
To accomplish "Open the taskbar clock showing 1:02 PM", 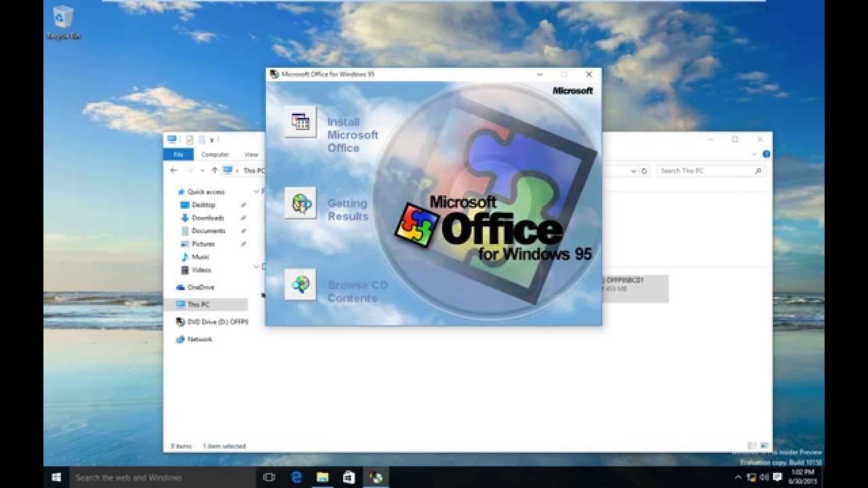I will 804,477.
